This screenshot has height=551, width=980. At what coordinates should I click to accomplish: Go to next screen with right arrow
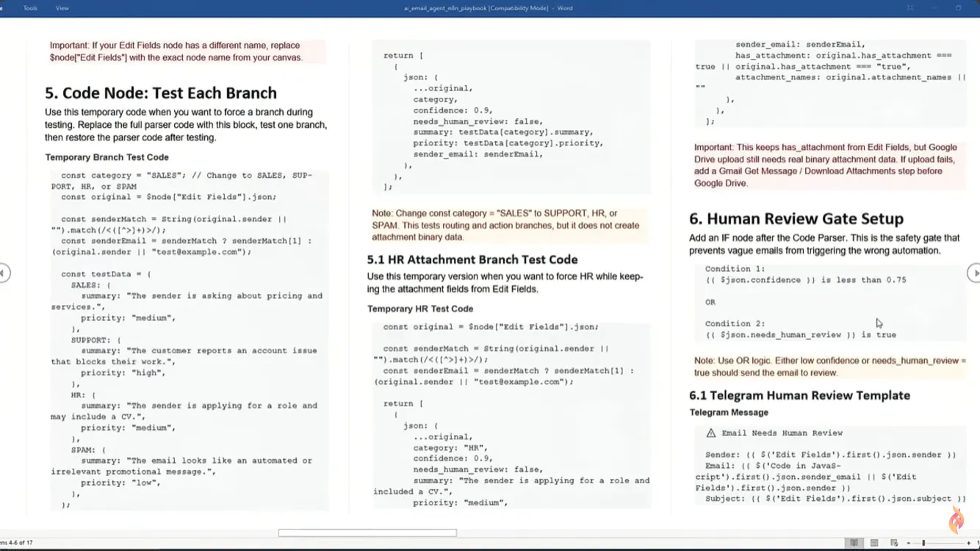coord(974,273)
